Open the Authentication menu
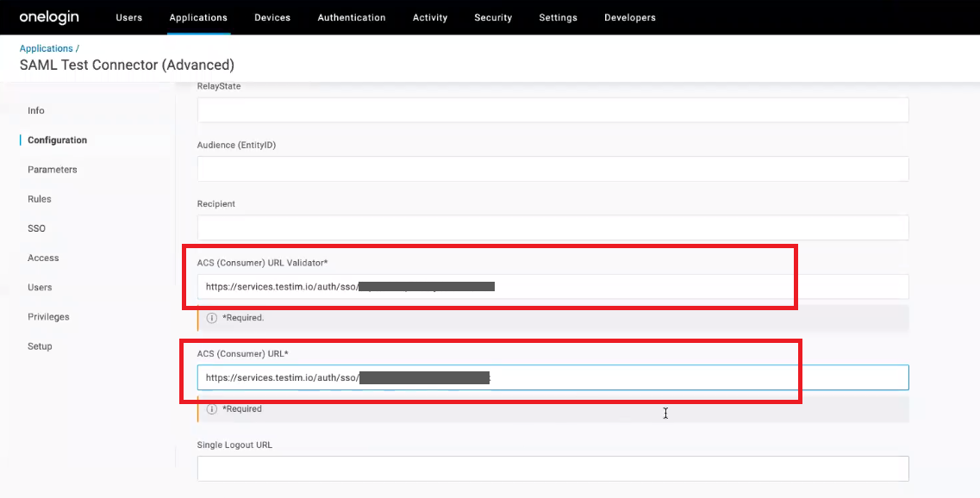This screenshot has width=980, height=498. tap(352, 17)
